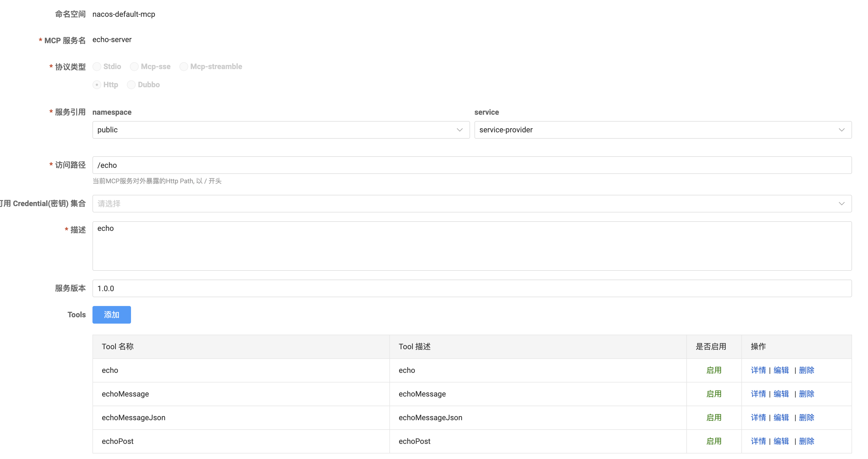Delete the echo tool row
Screen dimensions: 868x459
pos(806,370)
